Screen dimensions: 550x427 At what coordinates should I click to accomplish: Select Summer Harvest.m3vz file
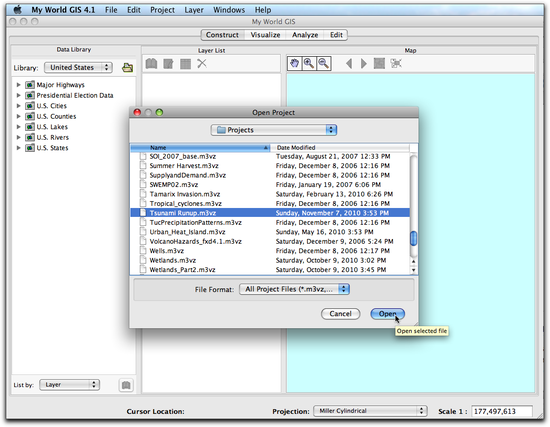(x=270, y=166)
